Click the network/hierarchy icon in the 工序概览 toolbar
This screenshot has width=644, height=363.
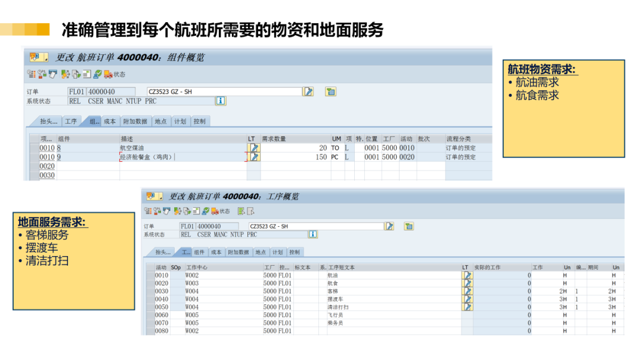[x=157, y=211]
